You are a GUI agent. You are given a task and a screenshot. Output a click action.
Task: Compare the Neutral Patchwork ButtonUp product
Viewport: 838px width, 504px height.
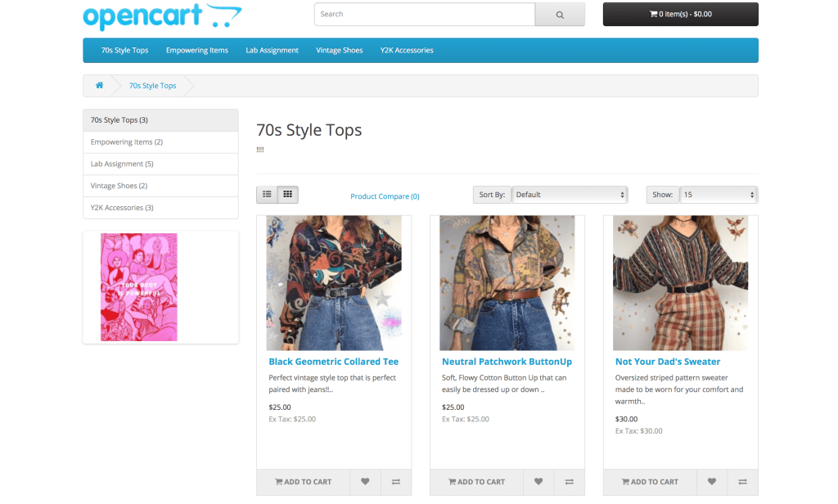point(570,482)
